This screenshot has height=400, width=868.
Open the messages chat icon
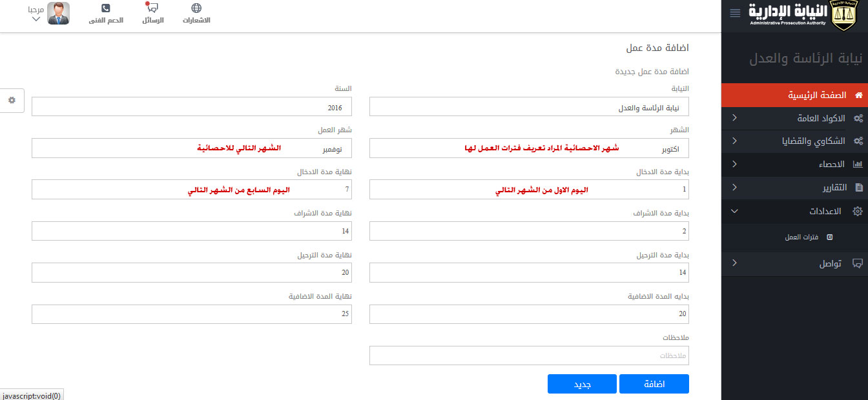pos(152,9)
